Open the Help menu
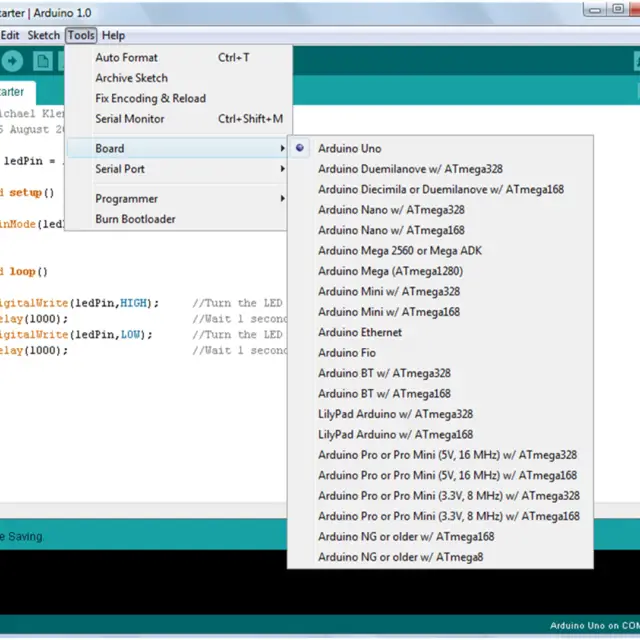 click(113, 35)
